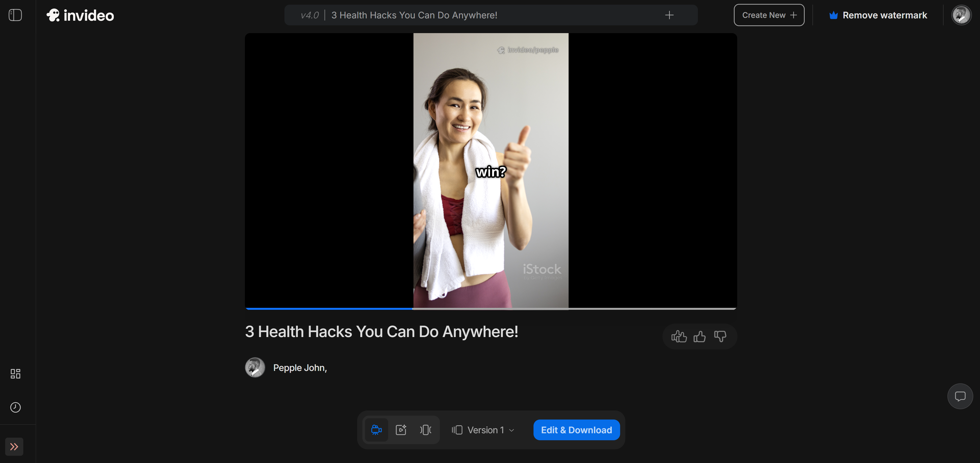
Task: Click the Create New button
Action: coord(768,15)
